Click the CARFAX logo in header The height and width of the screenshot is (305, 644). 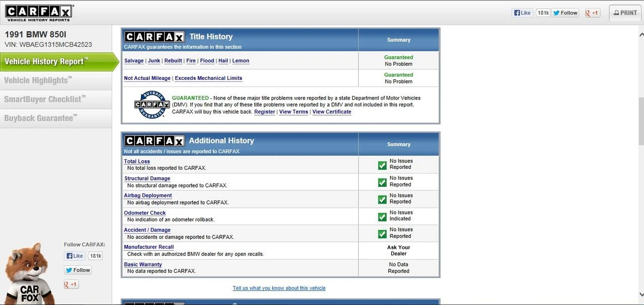(39, 13)
